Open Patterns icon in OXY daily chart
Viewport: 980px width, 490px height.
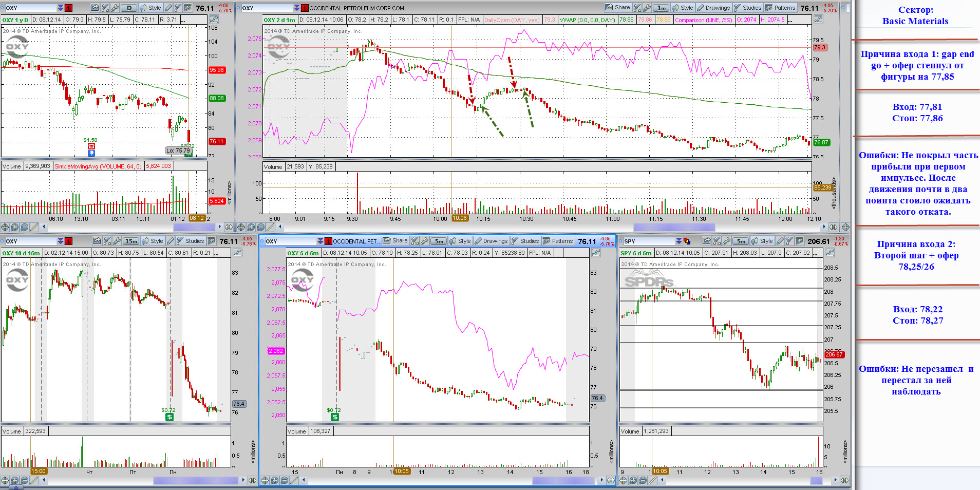[188, 8]
